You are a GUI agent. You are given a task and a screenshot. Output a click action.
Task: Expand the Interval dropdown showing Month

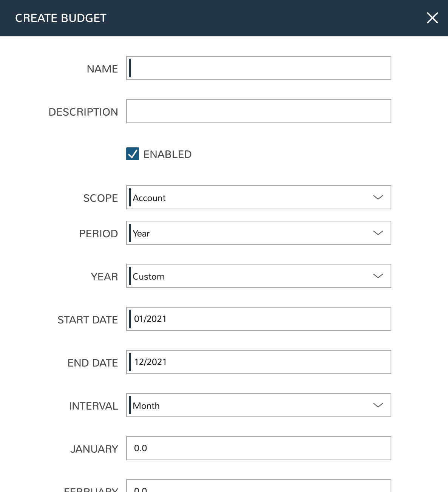coord(258,405)
